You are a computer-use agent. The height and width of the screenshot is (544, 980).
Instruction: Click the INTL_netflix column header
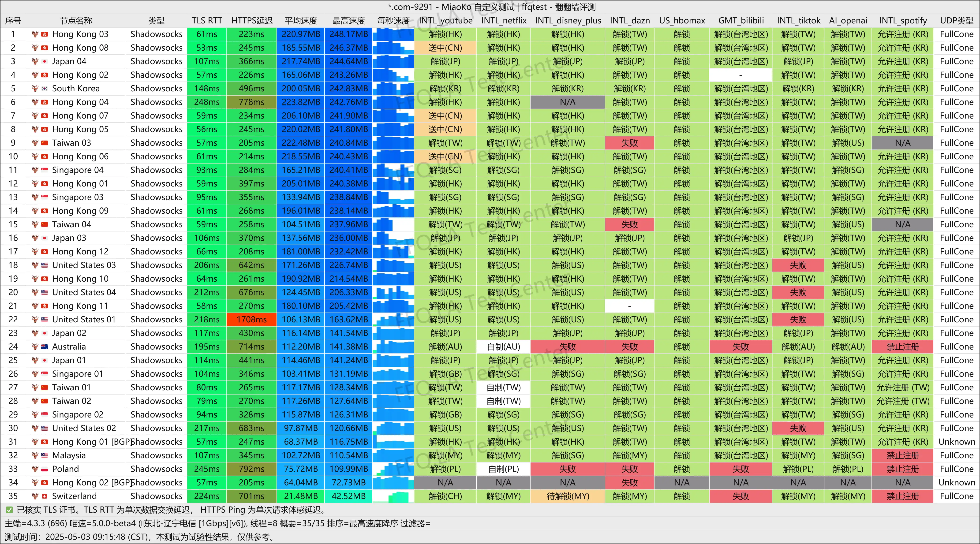point(504,21)
